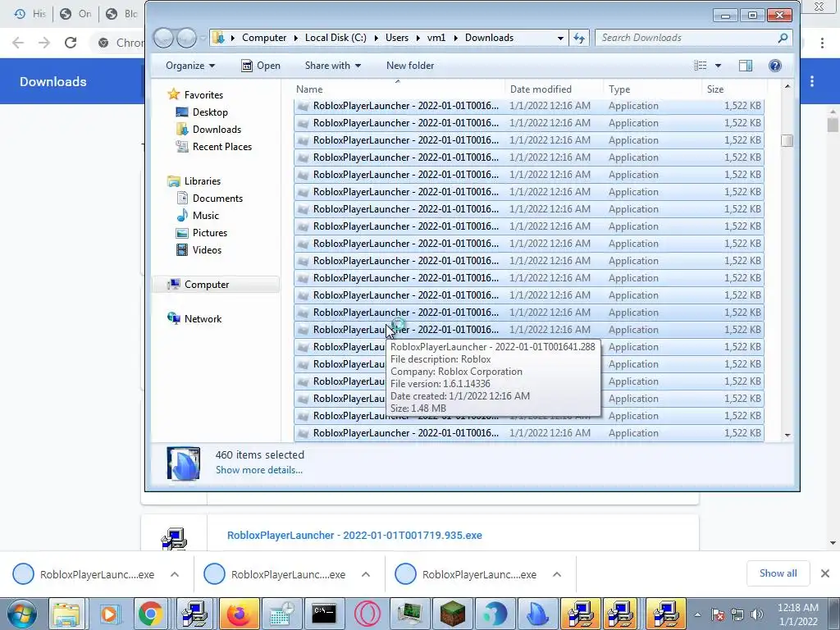Select Favorites in the navigation pane
The height and width of the screenshot is (630, 840).
(203, 95)
